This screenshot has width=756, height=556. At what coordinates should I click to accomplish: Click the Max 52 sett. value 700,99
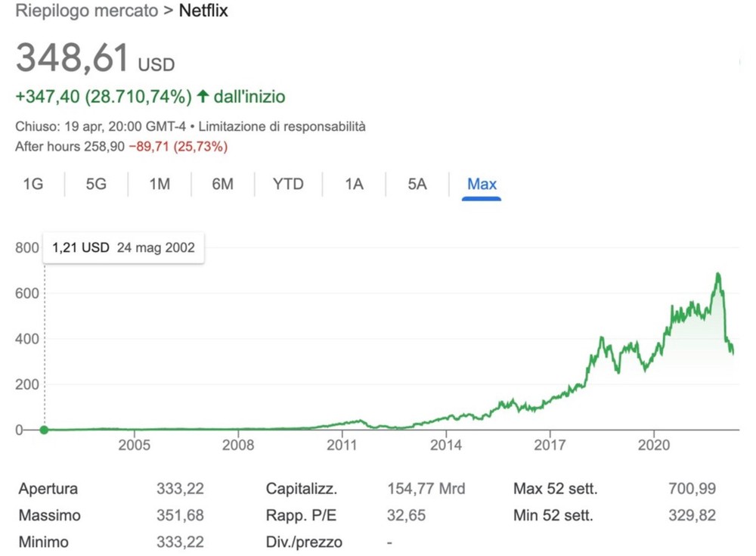coord(694,489)
